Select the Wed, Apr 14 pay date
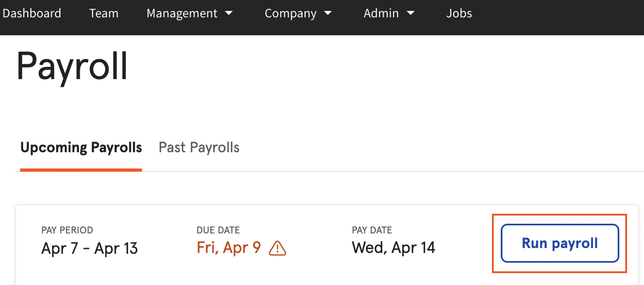644x285 pixels. click(393, 247)
